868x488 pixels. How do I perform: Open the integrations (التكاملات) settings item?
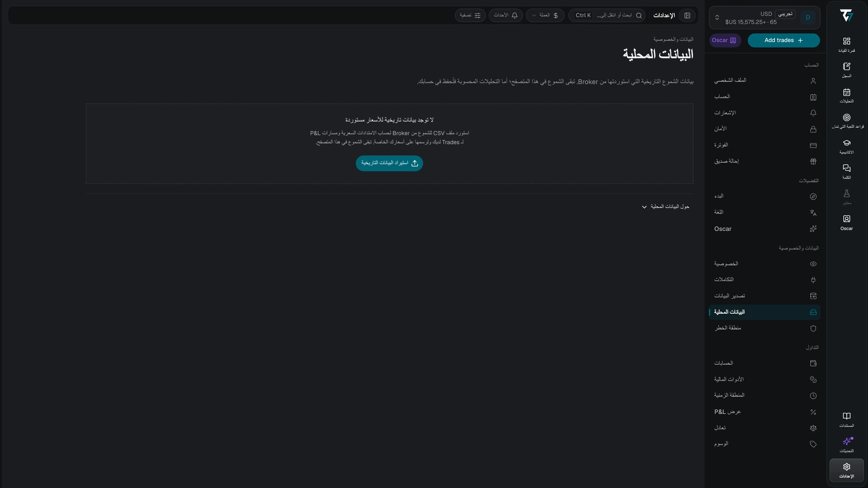[x=764, y=280]
